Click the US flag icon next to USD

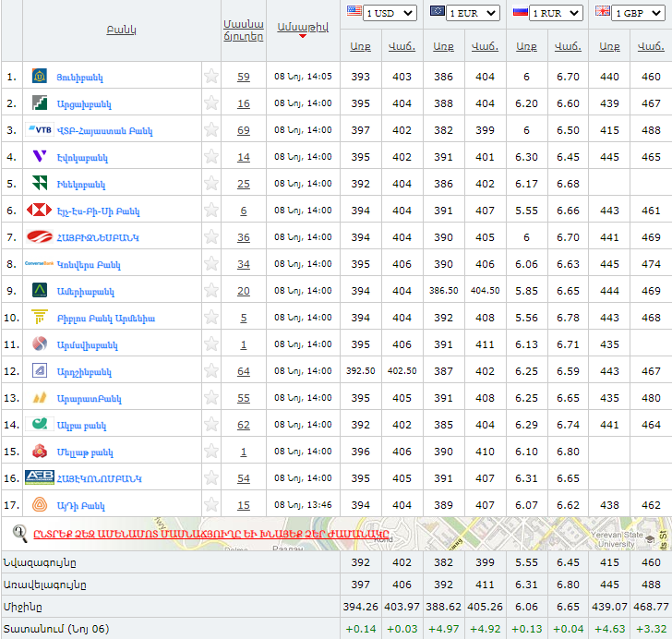coord(354,11)
